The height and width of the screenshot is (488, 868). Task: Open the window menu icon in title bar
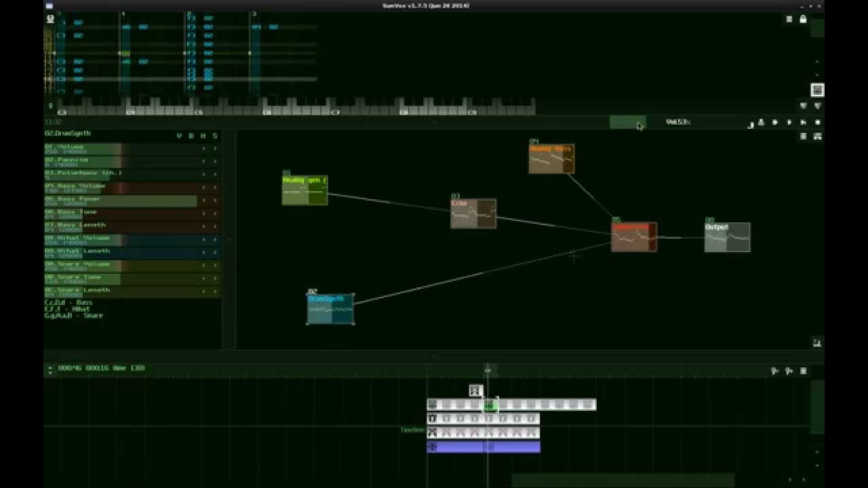coord(49,5)
